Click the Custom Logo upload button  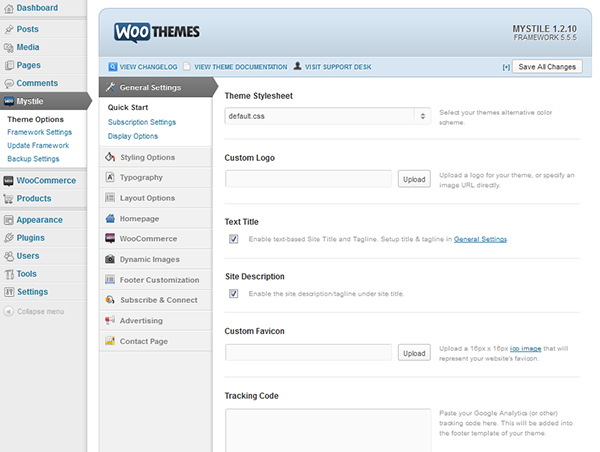tap(413, 179)
